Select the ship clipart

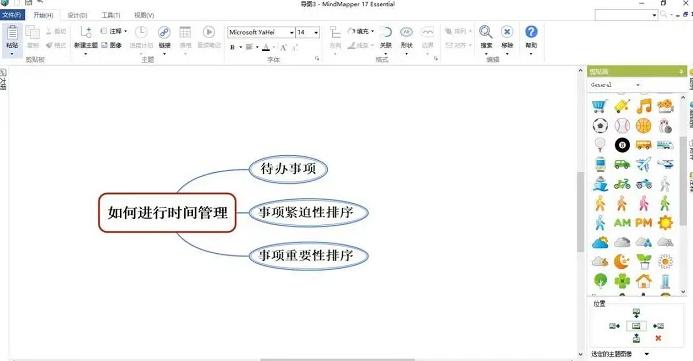[600, 184]
